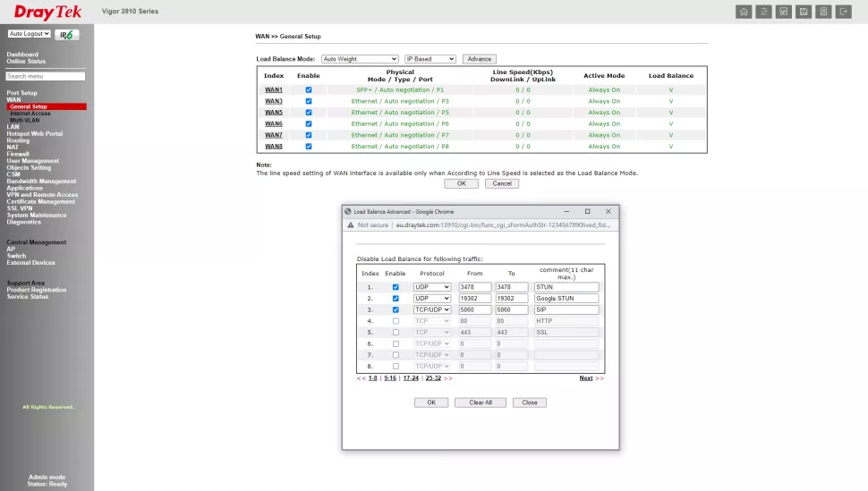Enable rule 4 HTTP checkbox
868x491 pixels.
click(396, 321)
